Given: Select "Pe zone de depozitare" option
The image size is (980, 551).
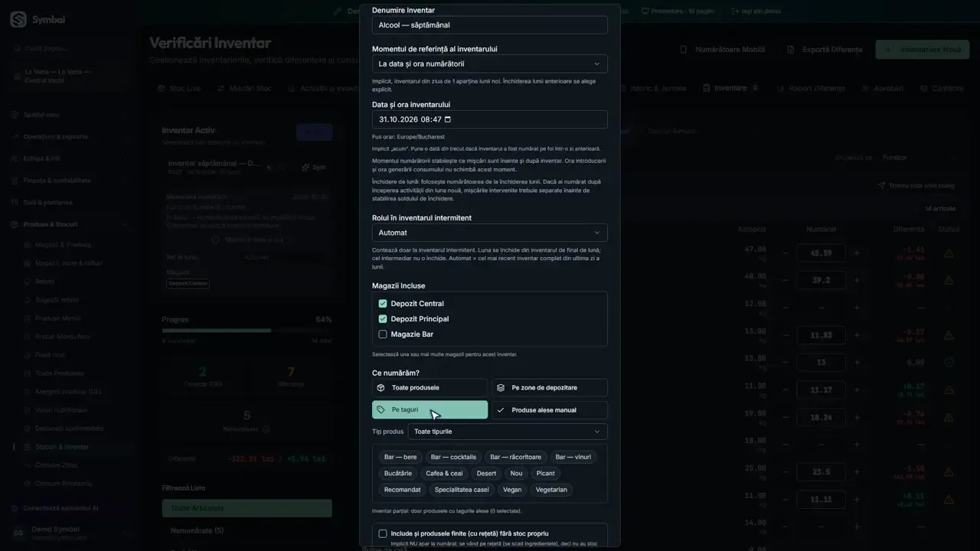Looking at the screenshot, I should tap(550, 388).
